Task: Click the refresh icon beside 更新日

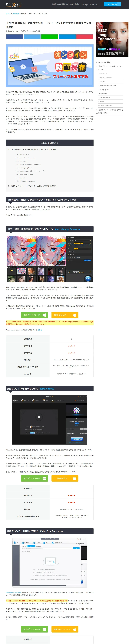Action: click(x=22, y=31)
